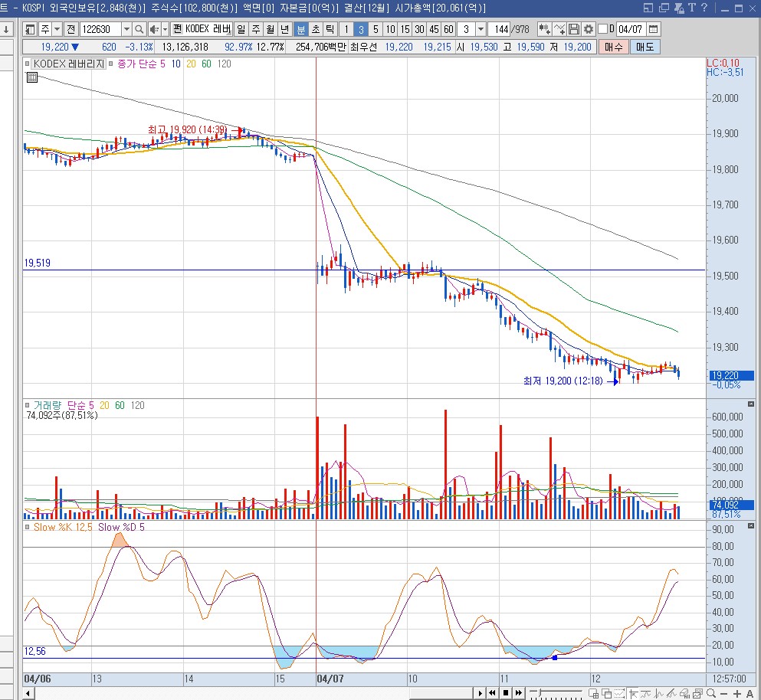761x700 pixels.
Task: Stop the chart replay
Action: (x=506, y=693)
